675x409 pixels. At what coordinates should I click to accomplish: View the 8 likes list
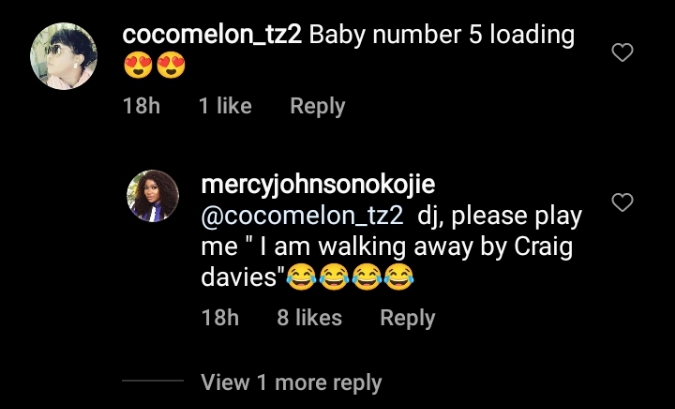pos(309,318)
